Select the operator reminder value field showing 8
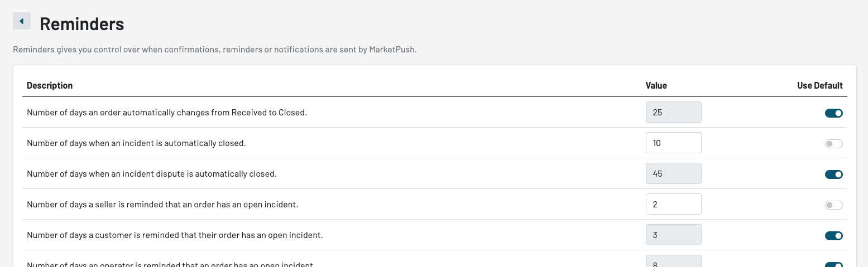 click(673, 263)
